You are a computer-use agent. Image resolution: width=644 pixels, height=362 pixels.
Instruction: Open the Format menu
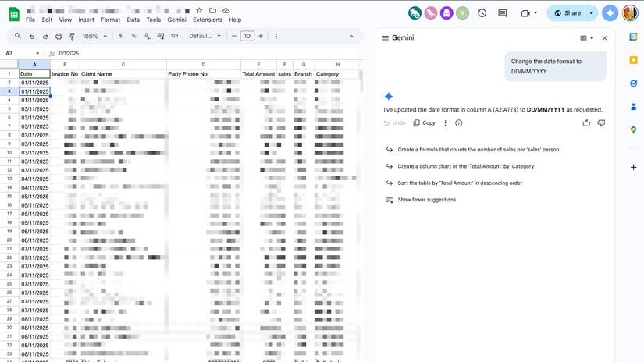coord(110,20)
